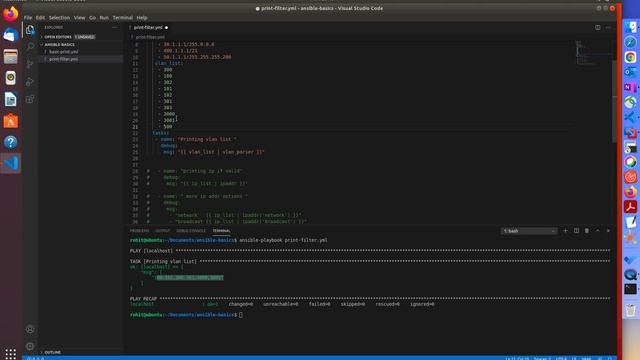Switch to the Debug Console tab

[x=191, y=231]
